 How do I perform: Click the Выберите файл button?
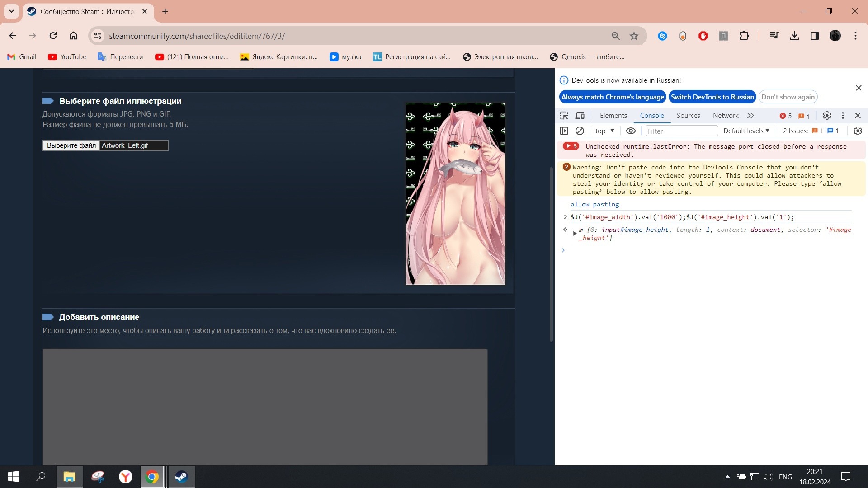pos(71,145)
